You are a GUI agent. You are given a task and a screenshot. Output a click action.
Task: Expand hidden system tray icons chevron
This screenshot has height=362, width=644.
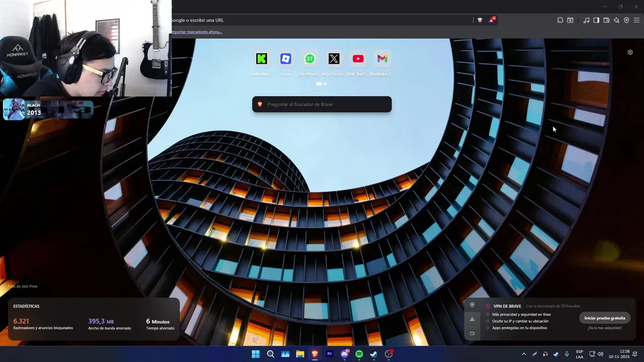pos(524,354)
